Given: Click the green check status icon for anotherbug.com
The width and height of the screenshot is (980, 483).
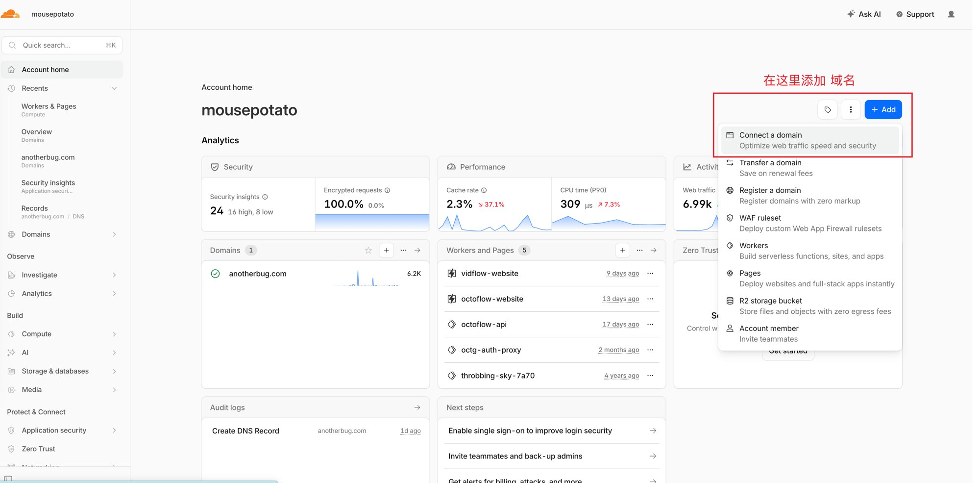Looking at the screenshot, I should pyautogui.click(x=215, y=274).
